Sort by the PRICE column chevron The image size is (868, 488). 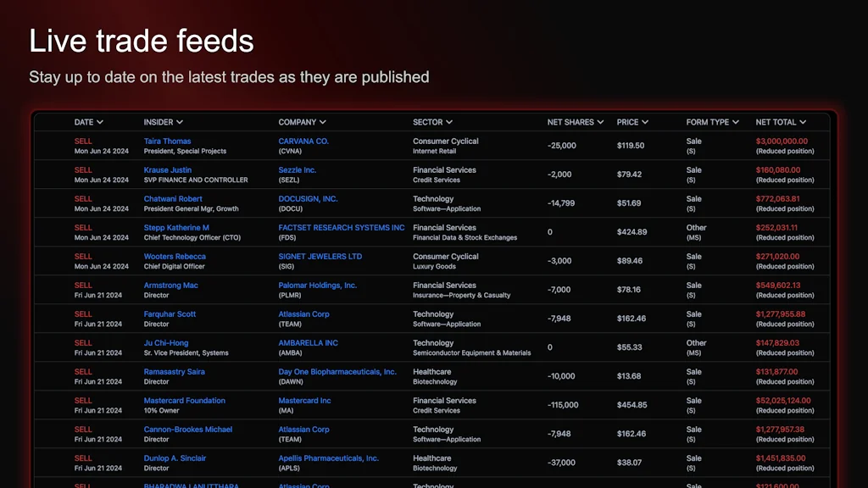[x=647, y=122]
